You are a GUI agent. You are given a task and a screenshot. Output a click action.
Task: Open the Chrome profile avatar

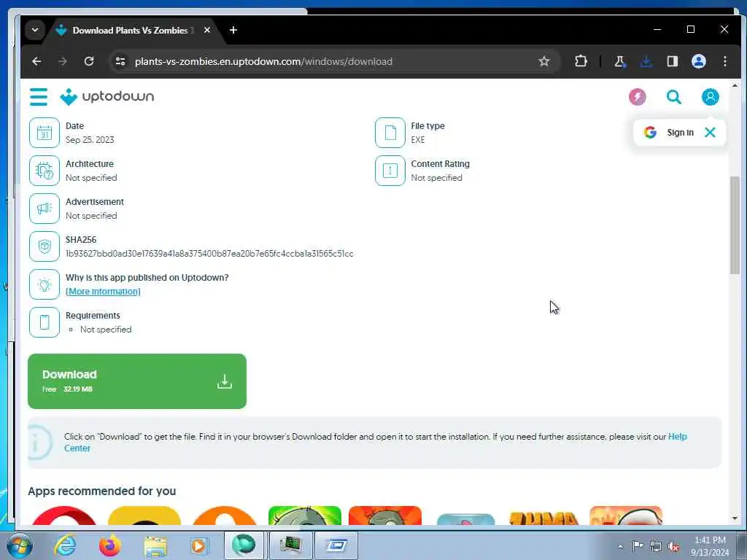[x=699, y=61]
